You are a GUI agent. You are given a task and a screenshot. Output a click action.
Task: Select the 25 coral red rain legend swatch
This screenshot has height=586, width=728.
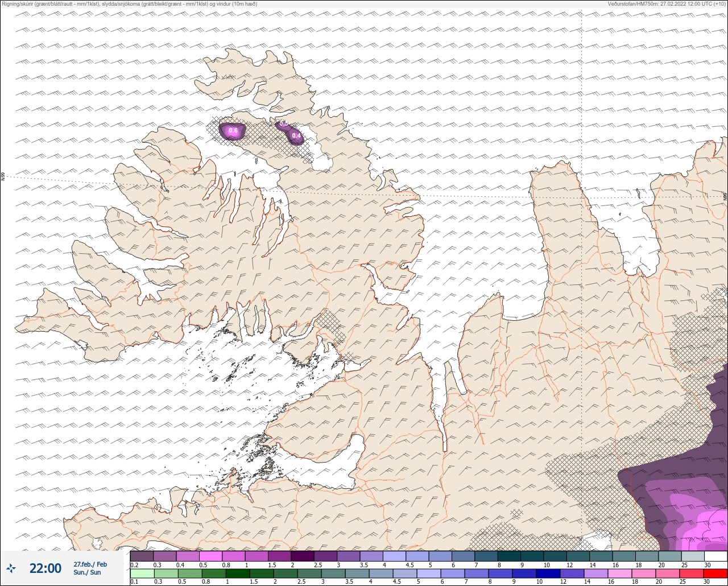point(692,573)
